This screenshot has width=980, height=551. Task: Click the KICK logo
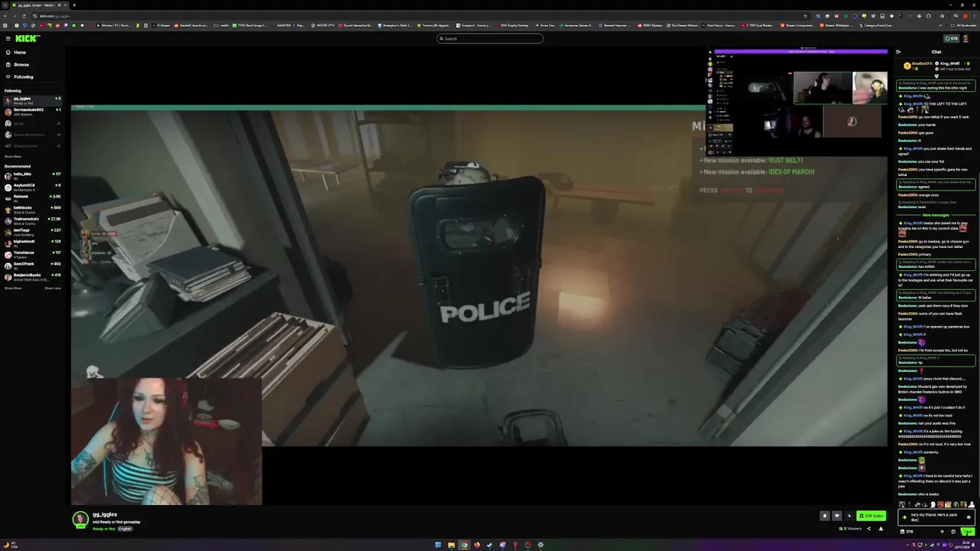tap(28, 38)
